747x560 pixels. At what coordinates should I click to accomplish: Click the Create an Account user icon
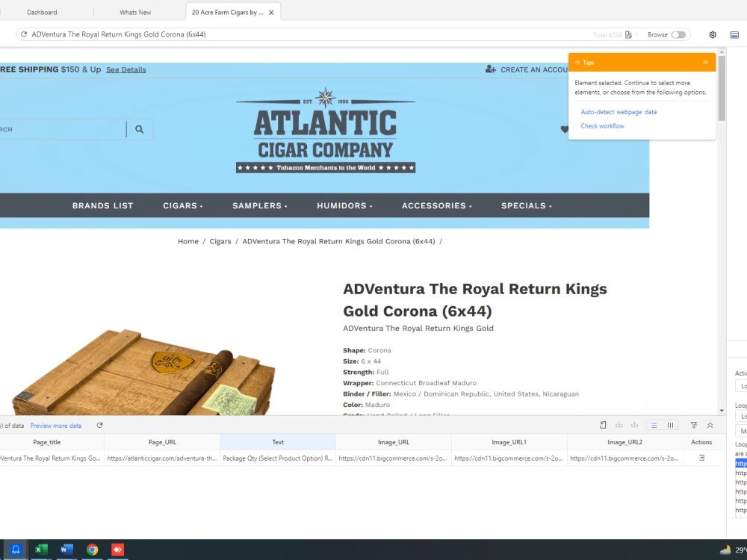tap(490, 69)
